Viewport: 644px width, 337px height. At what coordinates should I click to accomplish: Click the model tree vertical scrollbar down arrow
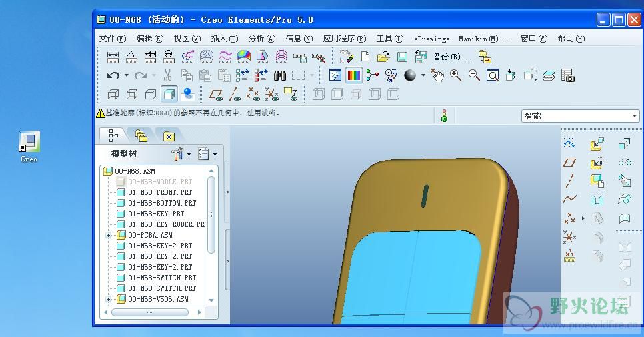pos(211,300)
